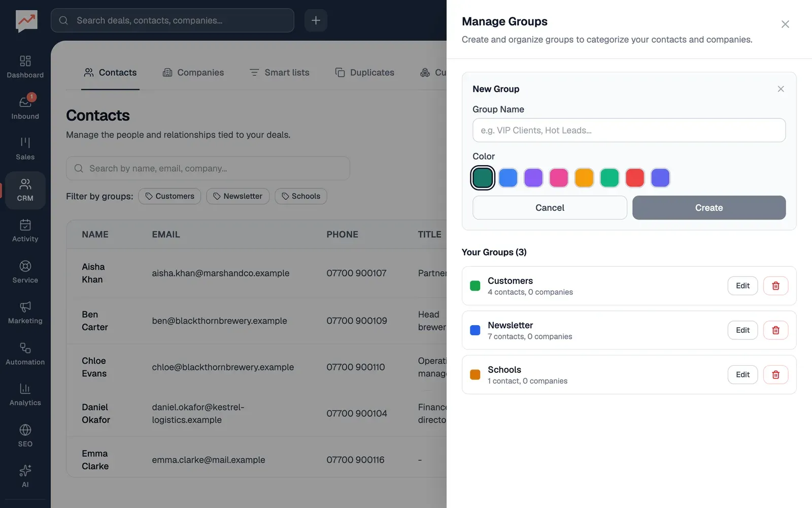The image size is (812, 508).
Task: Focus the Group Name input field
Action: [629, 130]
